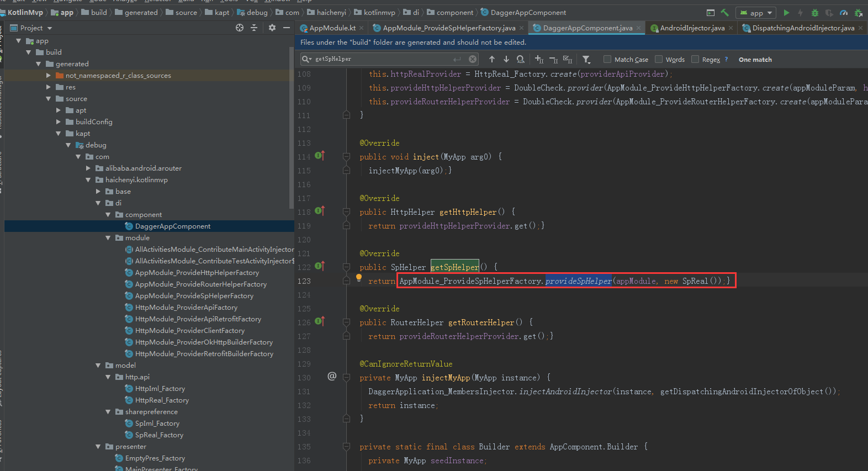The height and width of the screenshot is (471, 868).
Task: Click Select All Occurrences icon
Action: click(x=568, y=59)
